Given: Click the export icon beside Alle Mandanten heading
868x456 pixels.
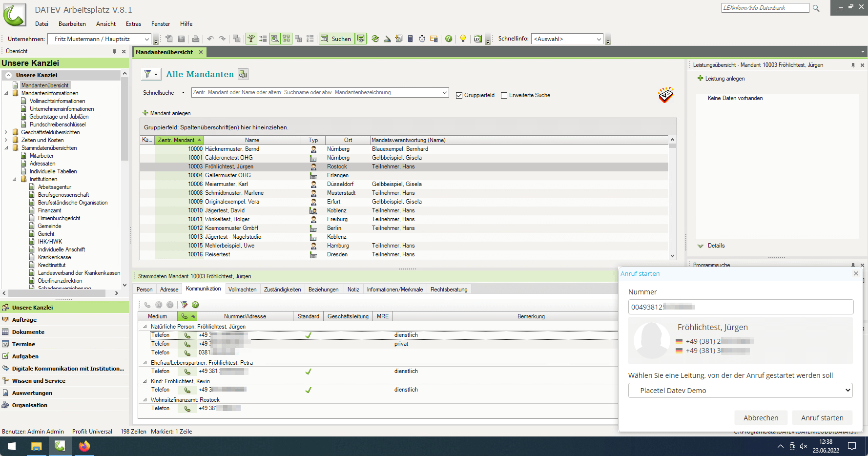Looking at the screenshot, I should click(243, 74).
